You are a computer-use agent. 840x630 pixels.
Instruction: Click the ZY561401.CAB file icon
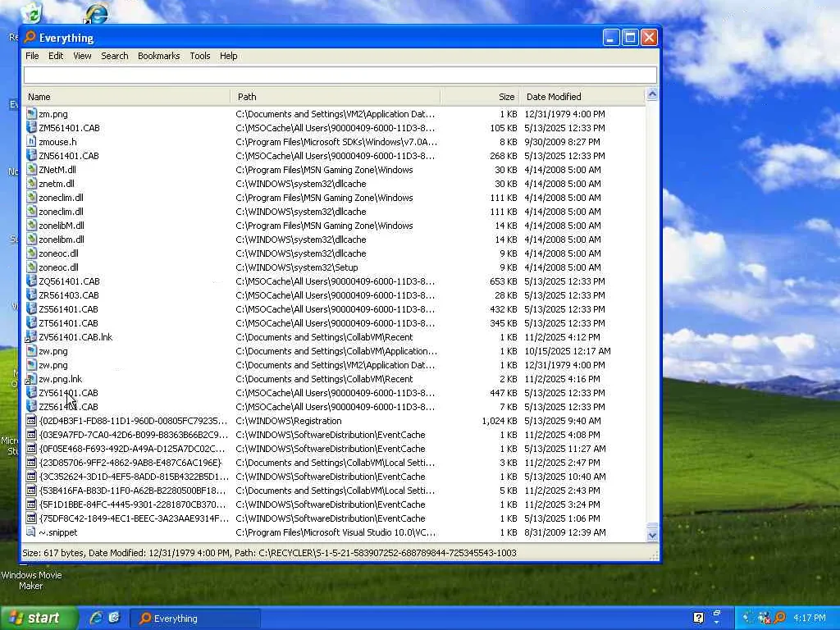(x=32, y=393)
